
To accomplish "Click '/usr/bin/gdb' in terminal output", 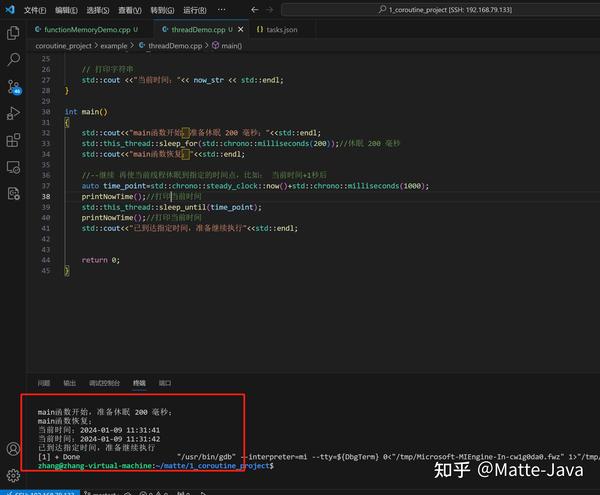I will pyautogui.click(x=207, y=457).
